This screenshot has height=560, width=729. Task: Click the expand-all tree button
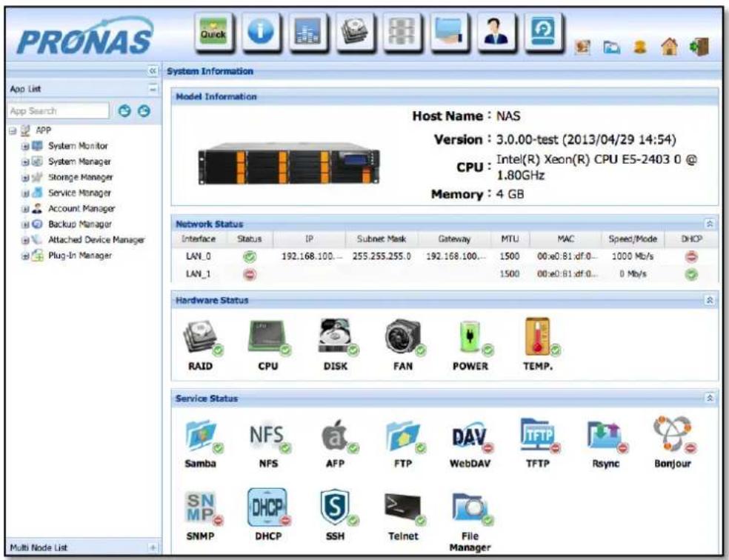[x=124, y=110]
